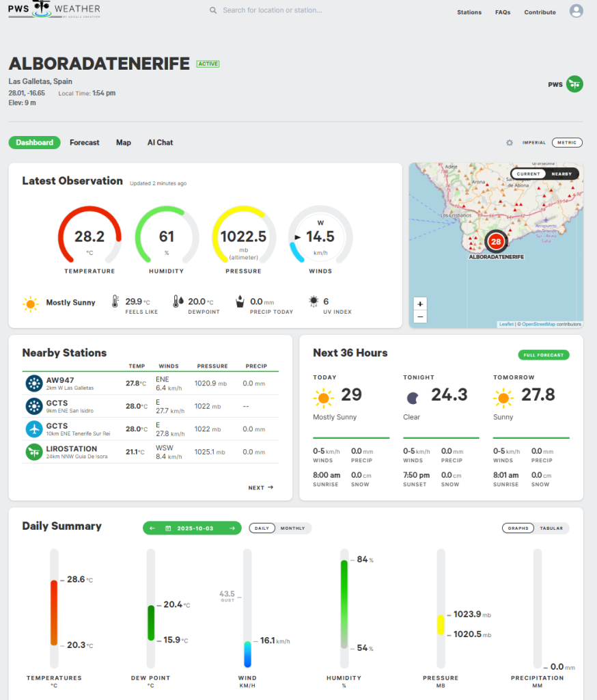Screen dimensions: 597x700
Task: Toggle map to Nearby stations
Action: click(561, 174)
